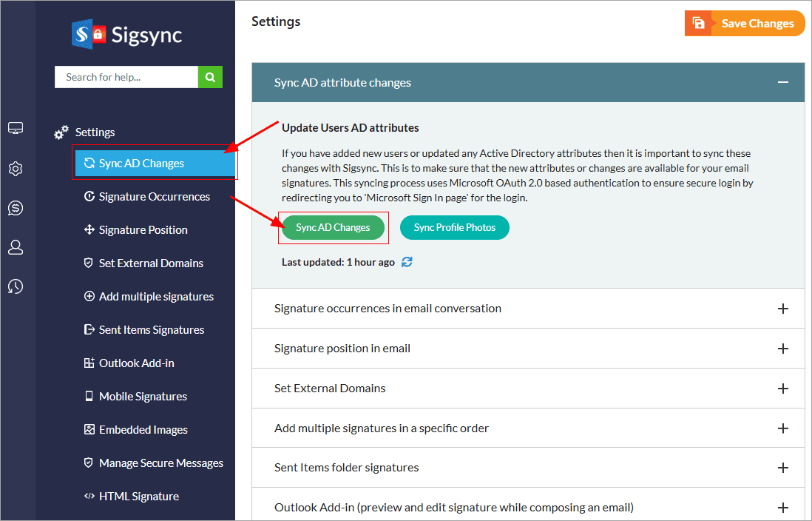The height and width of the screenshot is (521, 812).
Task: Click the Search for help input field
Action: (x=126, y=77)
